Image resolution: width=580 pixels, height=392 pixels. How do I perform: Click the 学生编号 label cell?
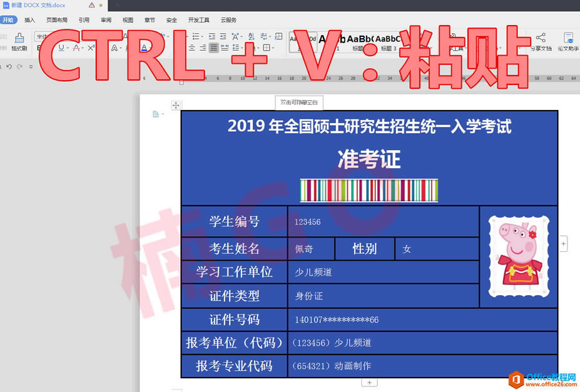pos(235,221)
